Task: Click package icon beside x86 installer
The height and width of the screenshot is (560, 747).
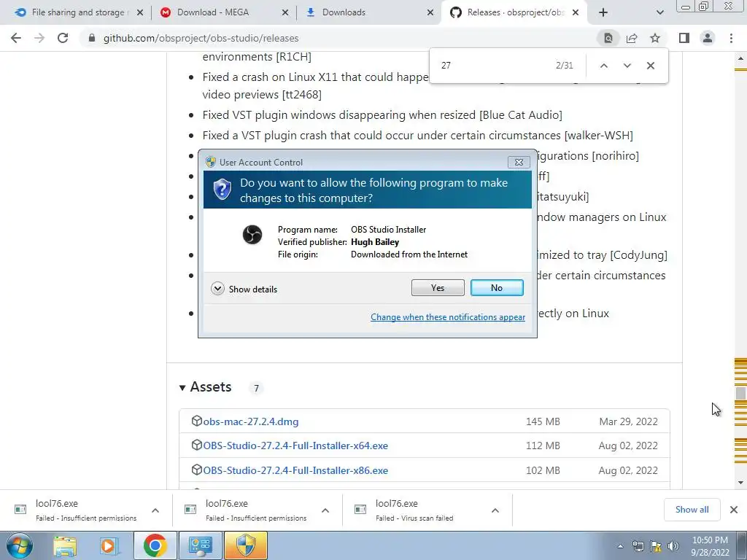Action: pos(196,470)
